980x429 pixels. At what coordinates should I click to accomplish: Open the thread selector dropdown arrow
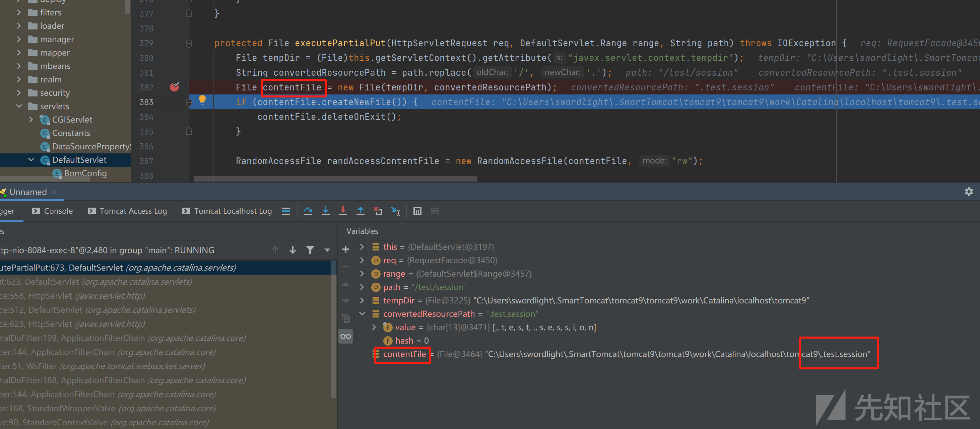(x=327, y=250)
